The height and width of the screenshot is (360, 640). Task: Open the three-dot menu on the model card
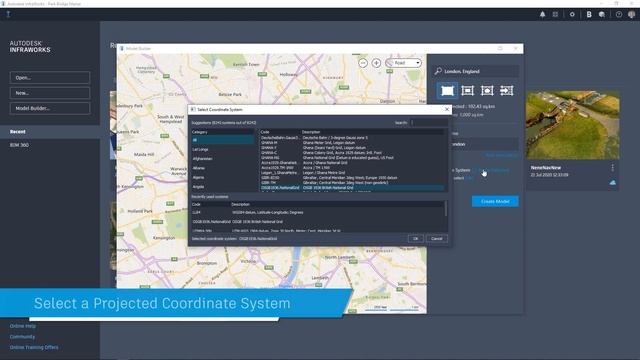pyautogui.click(x=612, y=168)
